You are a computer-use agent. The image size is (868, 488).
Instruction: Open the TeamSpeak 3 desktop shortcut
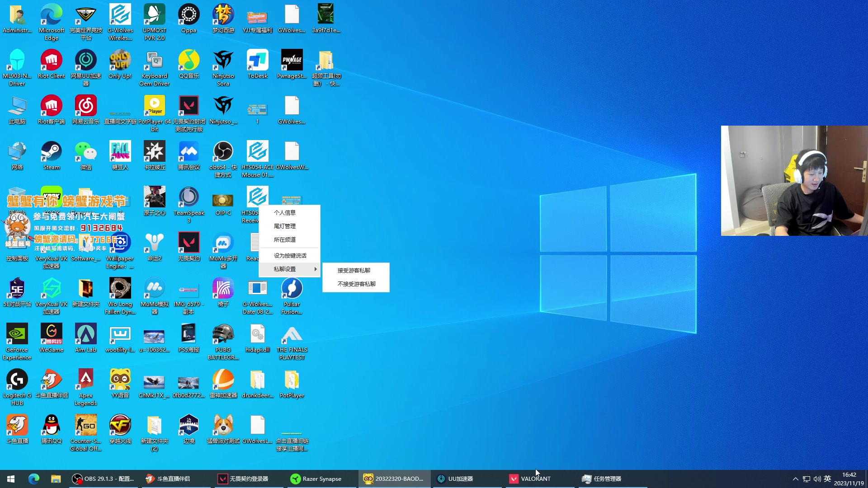point(189,198)
